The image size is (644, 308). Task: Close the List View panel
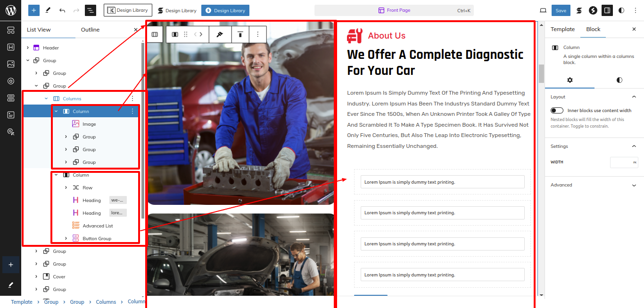click(x=136, y=30)
